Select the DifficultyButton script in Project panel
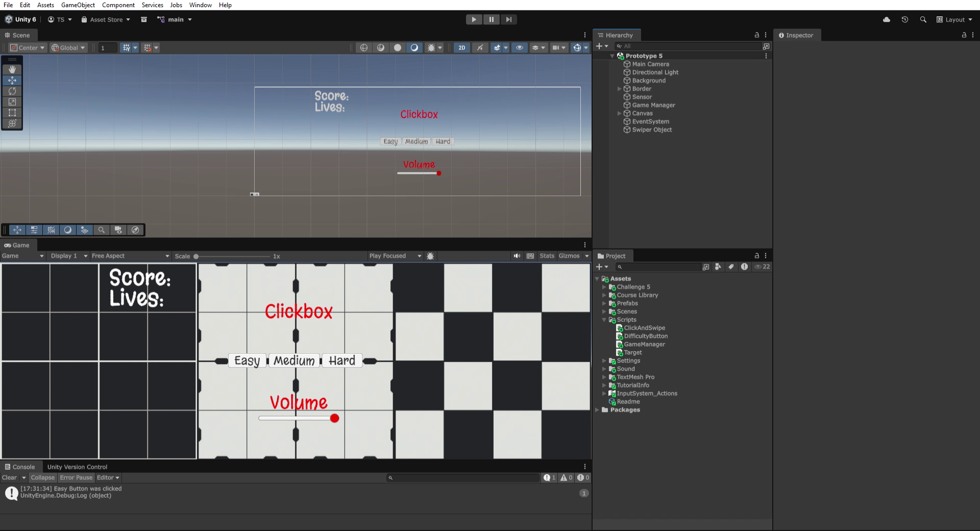Viewport: 980px width, 531px height. 646,336
